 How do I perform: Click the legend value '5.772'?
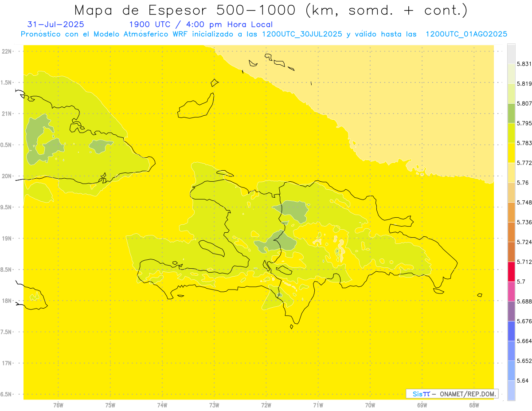click(524, 163)
